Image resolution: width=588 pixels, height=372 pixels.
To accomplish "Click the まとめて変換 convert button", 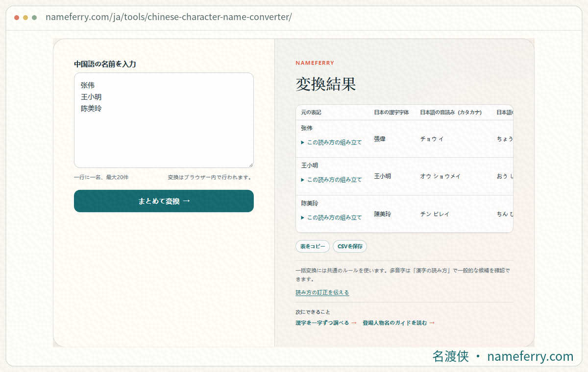I will click(164, 201).
